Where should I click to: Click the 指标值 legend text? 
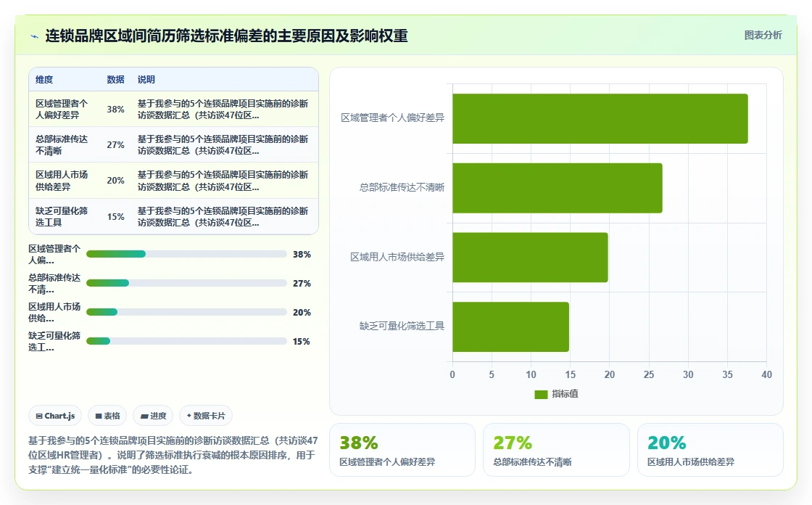(x=565, y=394)
